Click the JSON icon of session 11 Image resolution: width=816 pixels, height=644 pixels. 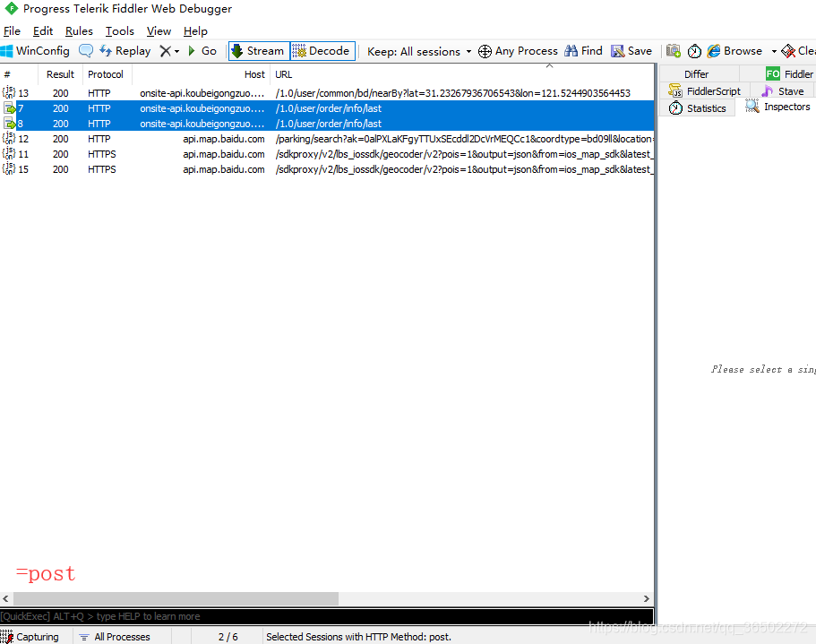click(9, 153)
